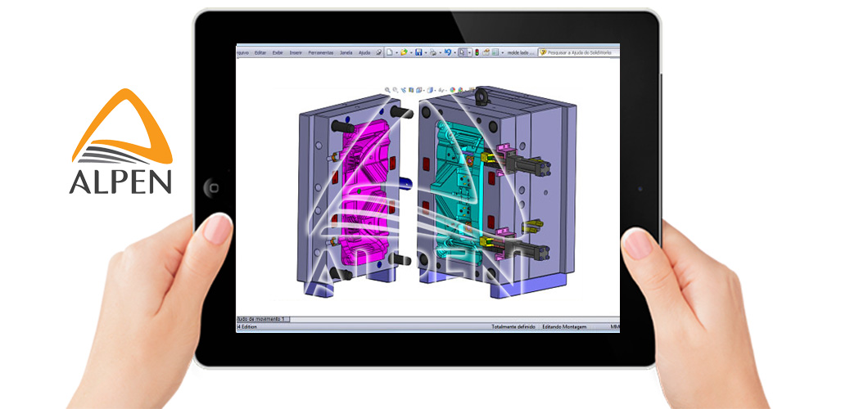Click the Rebuild traffic light icon
The image size is (868, 409).
pyautogui.click(x=477, y=52)
